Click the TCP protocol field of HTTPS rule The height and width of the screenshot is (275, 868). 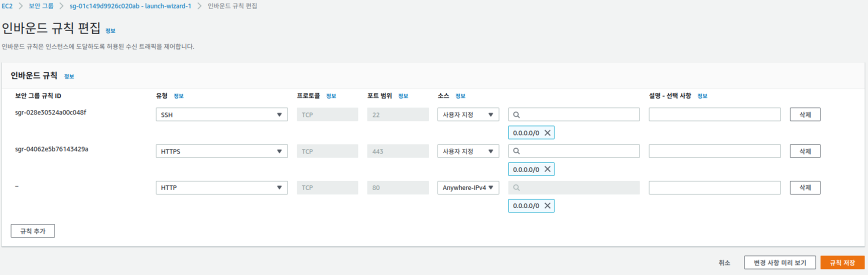click(327, 151)
